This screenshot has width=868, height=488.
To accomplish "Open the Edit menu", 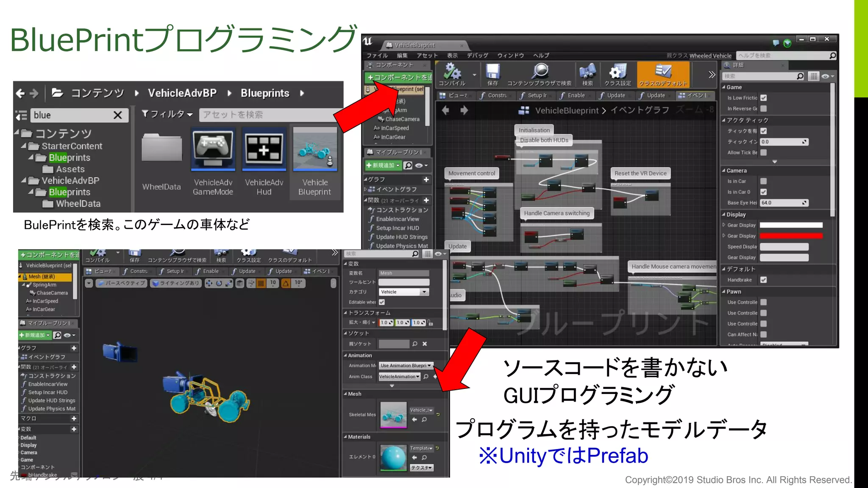I will coord(402,55).
